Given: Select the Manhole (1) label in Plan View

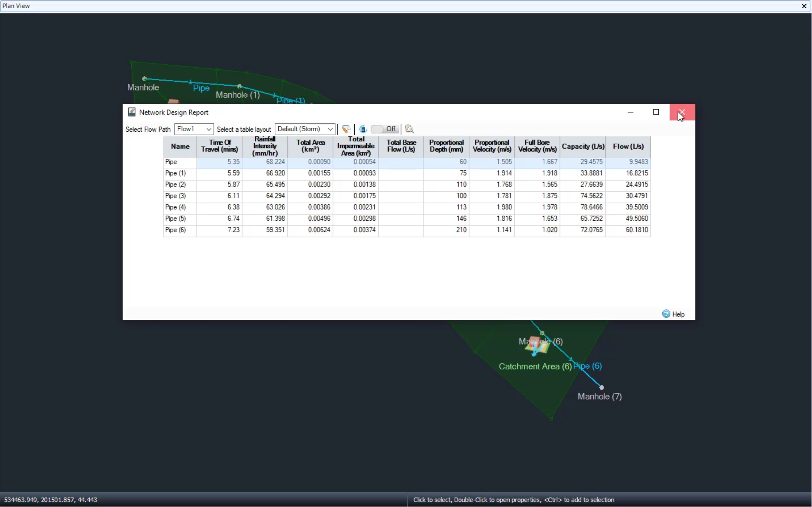Looking at the screenshot, I should pos(238,95).
